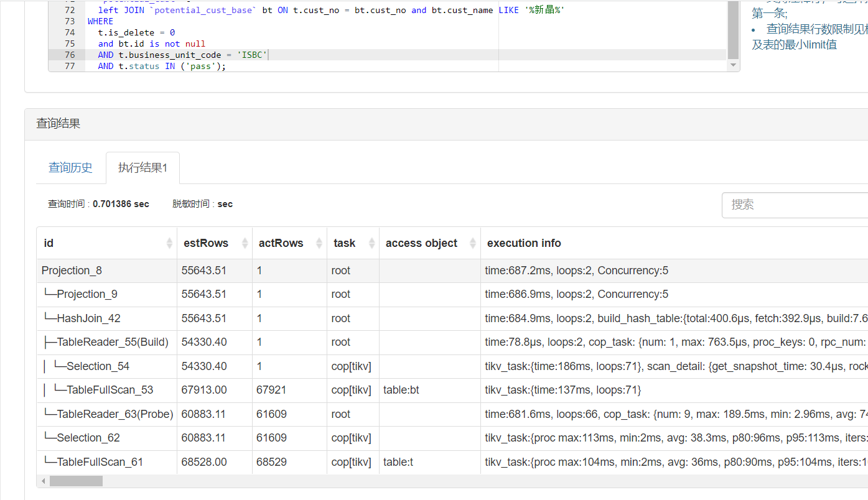Click the results table horizontal scrollbar thumb
Viewport: 868px width, 500px height.
point(76,481)
